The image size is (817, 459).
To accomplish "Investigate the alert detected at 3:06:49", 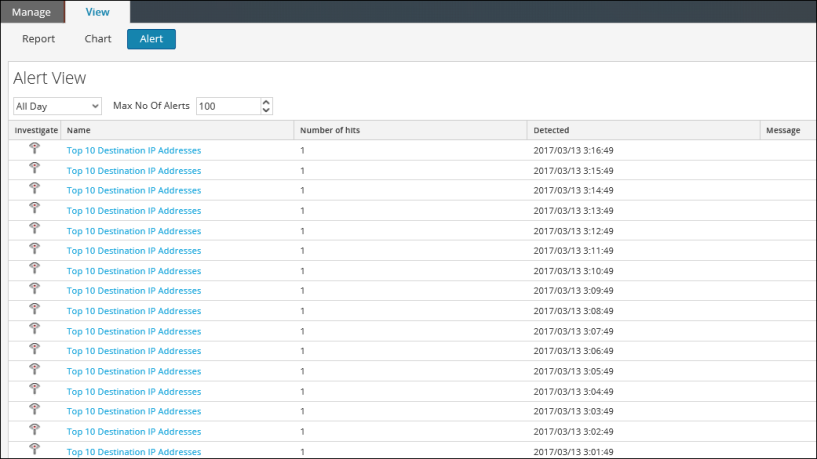I will coord(34,349).
